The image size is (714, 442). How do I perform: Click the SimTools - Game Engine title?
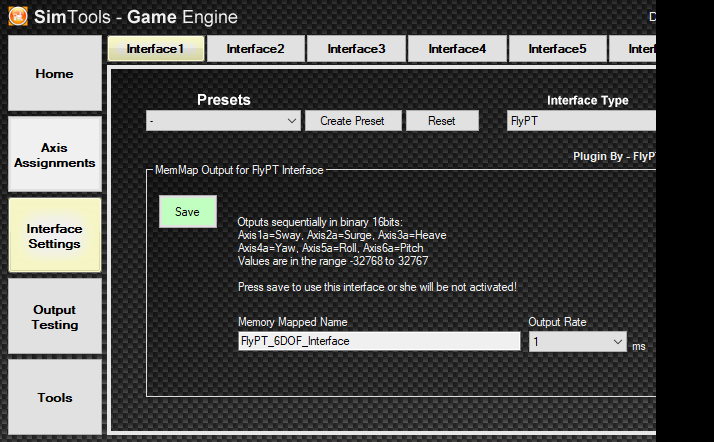136,17
